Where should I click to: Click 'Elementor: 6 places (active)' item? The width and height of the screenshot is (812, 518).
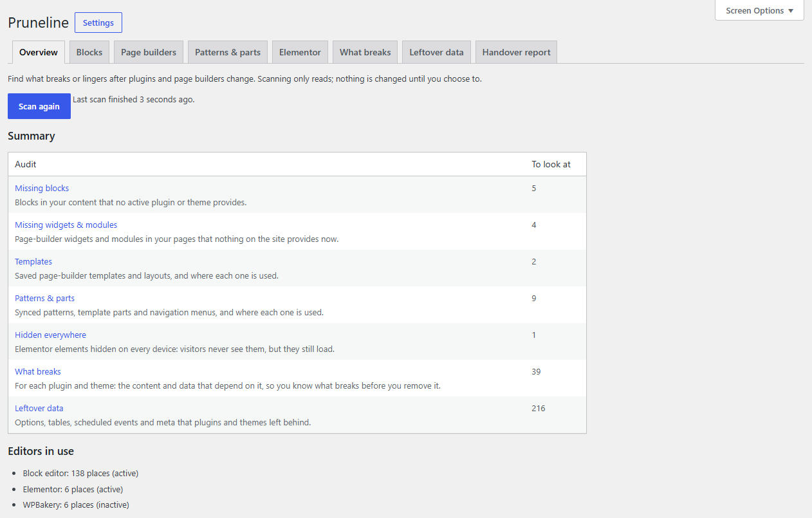point(73,489)
